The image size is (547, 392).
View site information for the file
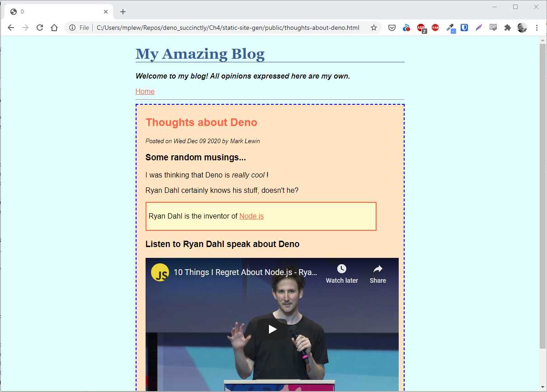pyautogui.click(x=72, y=28)
